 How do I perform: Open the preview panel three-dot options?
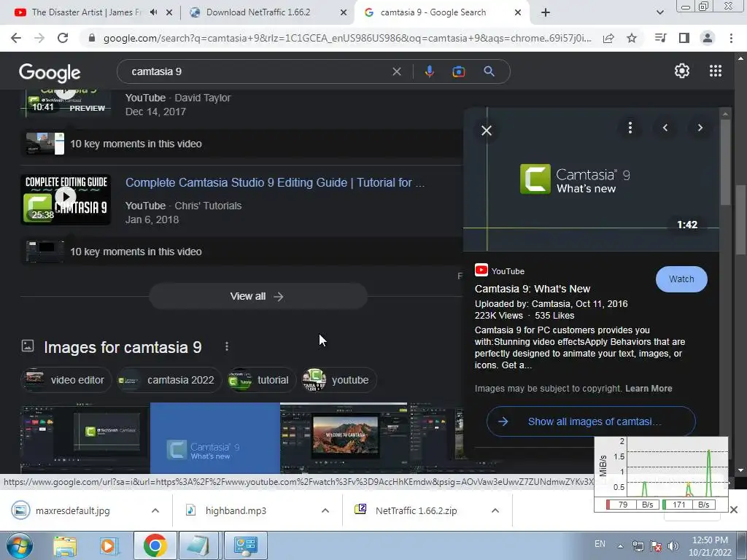[x=630, y=128]
